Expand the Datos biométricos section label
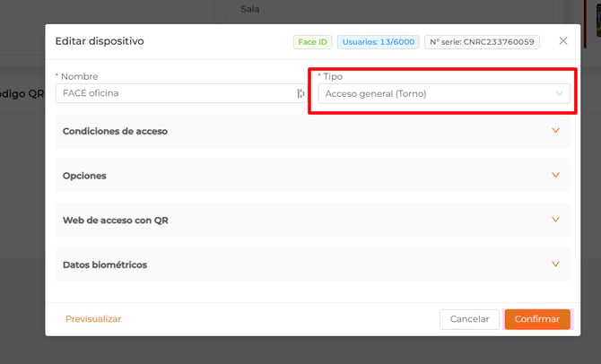This screenshot has width=601, height=364. 105,265
